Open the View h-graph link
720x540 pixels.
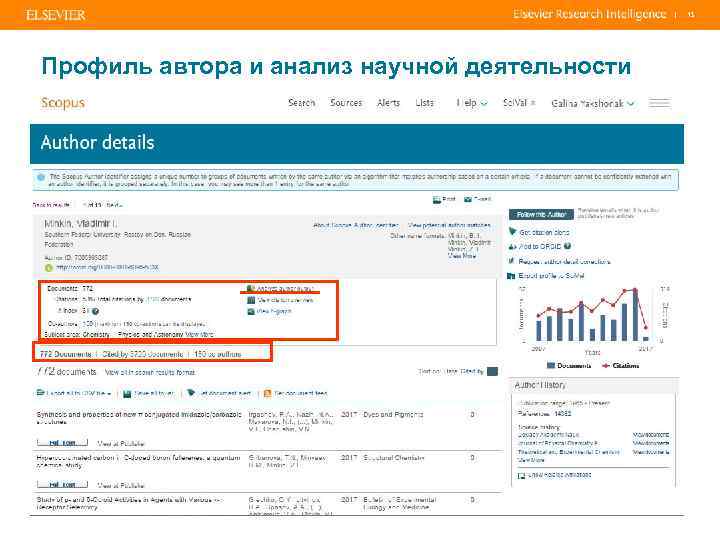click(x=274, y=311)
